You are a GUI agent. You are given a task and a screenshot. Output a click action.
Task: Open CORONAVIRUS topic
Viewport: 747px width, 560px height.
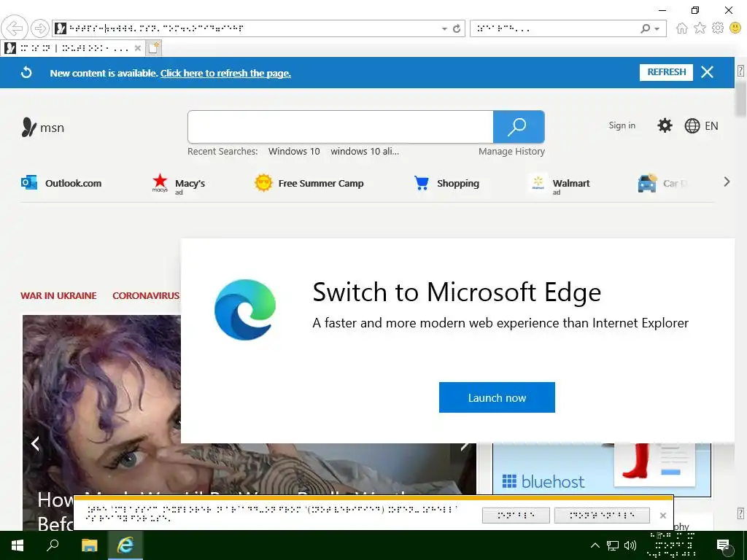(146, 295)
